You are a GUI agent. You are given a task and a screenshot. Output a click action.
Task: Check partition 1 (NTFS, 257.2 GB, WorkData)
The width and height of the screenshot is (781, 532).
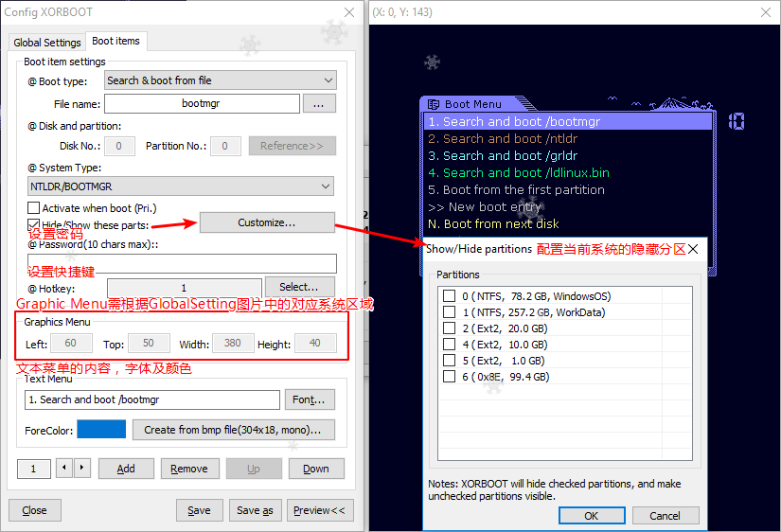pyautogui.click(x=450, y=311)
